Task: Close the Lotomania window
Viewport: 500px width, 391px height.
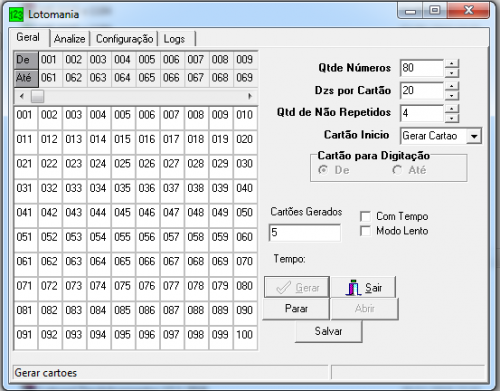Action: tap(469, 11)
